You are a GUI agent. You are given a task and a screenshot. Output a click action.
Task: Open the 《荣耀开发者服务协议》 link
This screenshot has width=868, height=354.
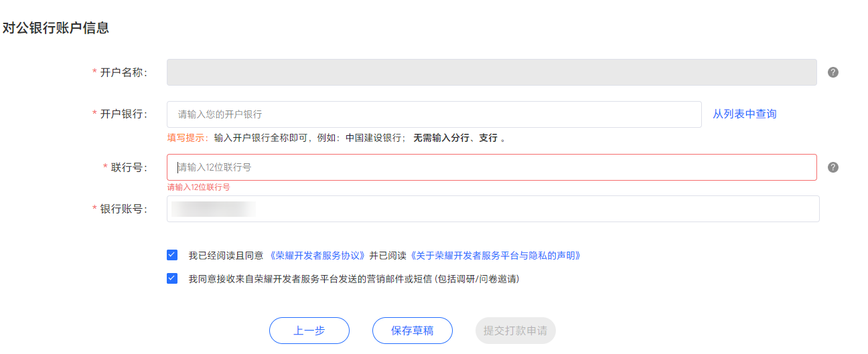pyautogui.click(x=317, y=256)
